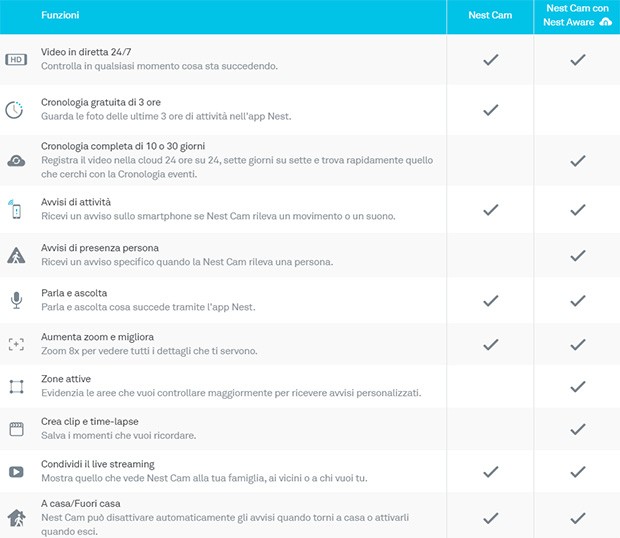Click the active zones square icon

coord(16,386)
